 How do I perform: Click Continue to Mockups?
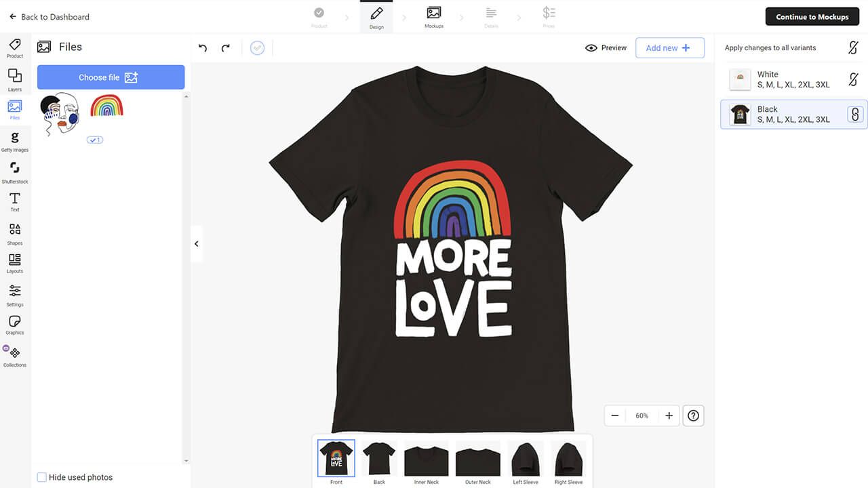[812, 16]
